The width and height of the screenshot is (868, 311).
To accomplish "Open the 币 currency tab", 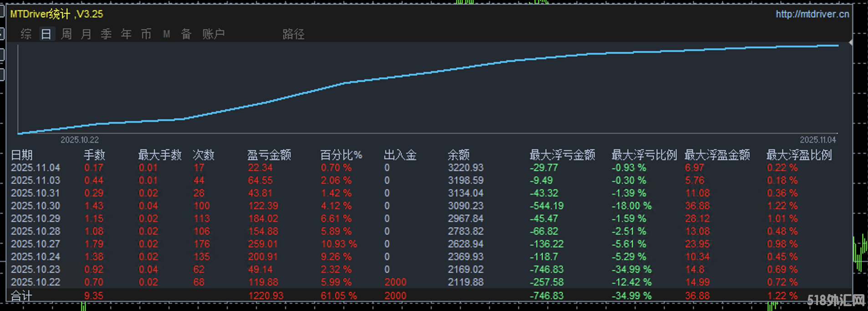I will [x=146, y=34].
